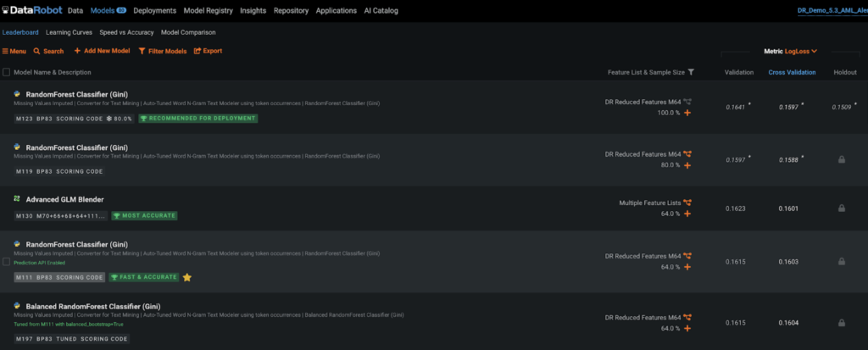Click the blender icon of Advanced GLM Blender
This screenshot has height=350, width=868.
tap(17, 199)
